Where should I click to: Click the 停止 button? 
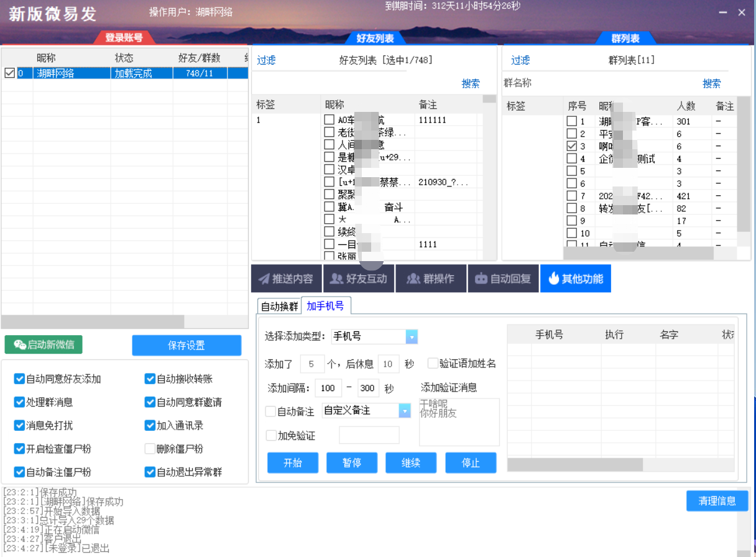click(x=471, y=463)
